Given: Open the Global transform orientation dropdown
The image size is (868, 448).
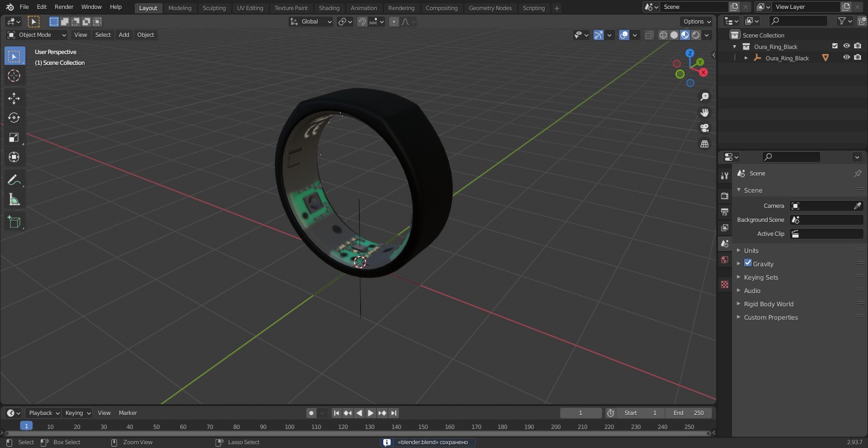Looking at the screenshot, I should point(311,22).
